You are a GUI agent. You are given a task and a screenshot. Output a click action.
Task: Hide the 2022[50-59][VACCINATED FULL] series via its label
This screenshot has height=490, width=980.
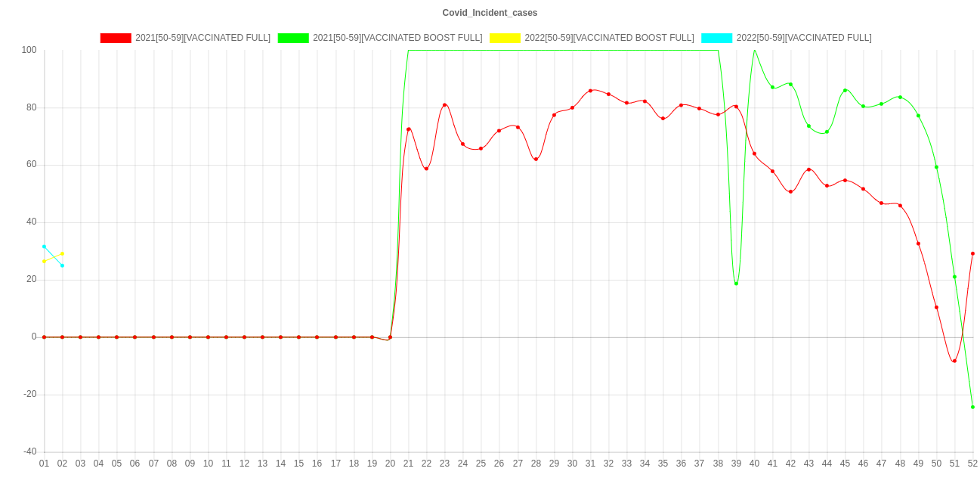pos(804,38)
